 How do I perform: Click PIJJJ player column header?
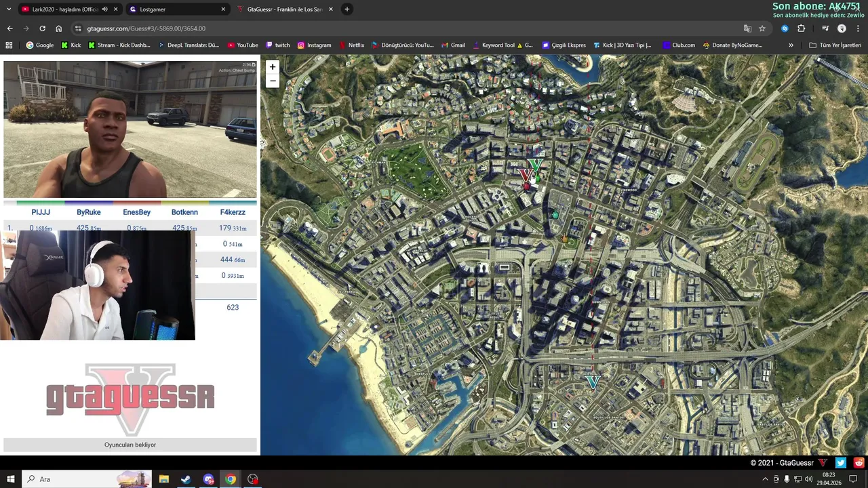(41, 212)
